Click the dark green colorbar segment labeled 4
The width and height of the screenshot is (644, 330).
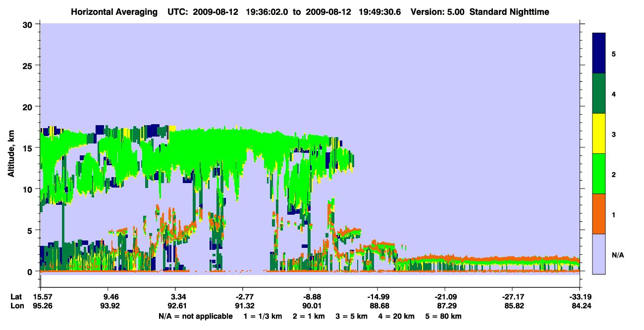(599, 94)
